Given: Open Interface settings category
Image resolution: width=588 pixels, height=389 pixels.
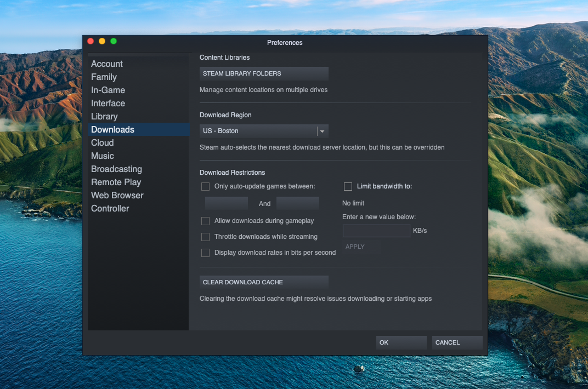Looking at the screenshot, I should point(108,104).
